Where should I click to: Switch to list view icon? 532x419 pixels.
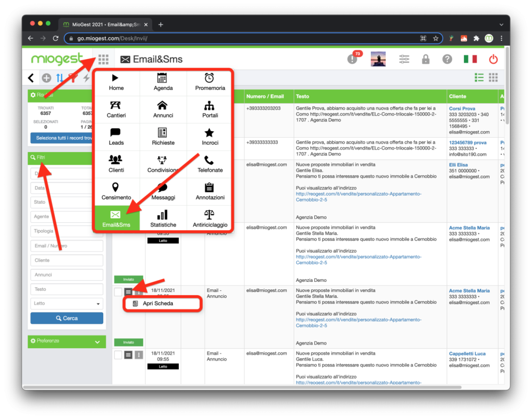[479, 78]
